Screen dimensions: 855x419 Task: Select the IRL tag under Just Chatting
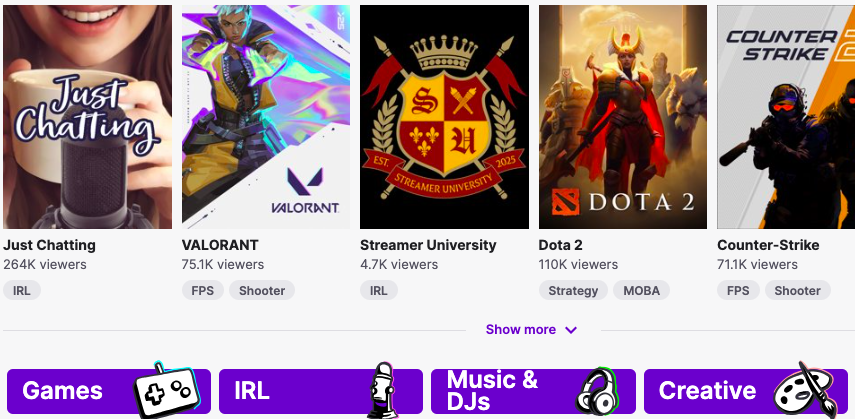[22, 291]
